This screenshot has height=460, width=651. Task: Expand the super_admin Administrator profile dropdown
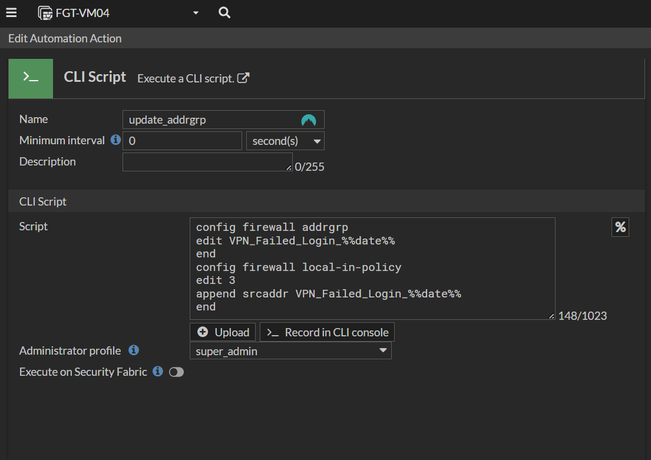point(290,351)
